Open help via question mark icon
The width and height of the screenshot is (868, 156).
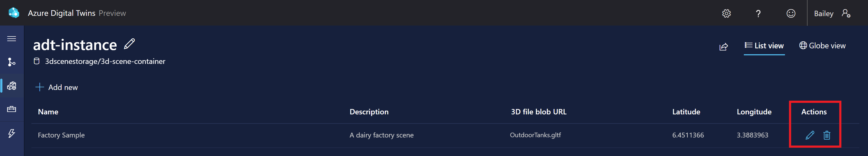point(758,13)
